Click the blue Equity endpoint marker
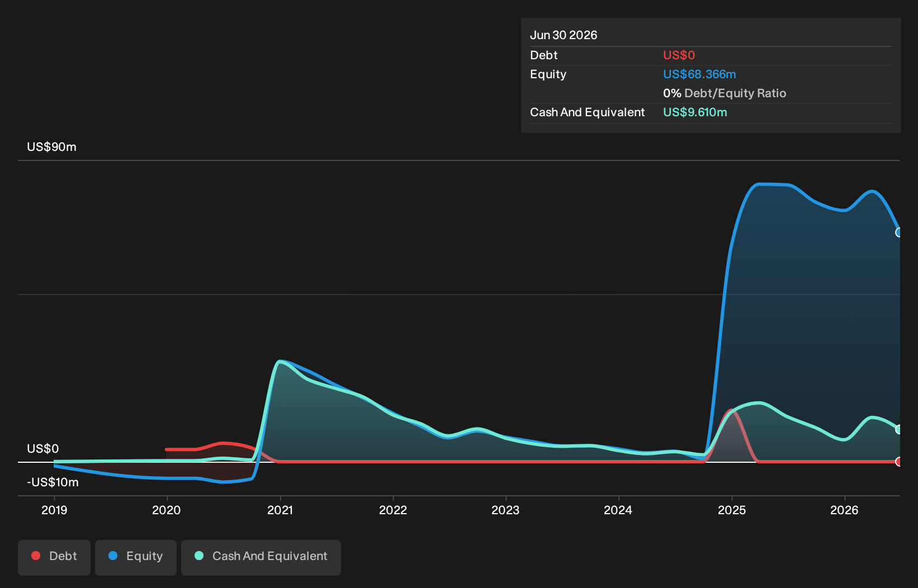The height and width of the screenshot is (588, 918). pos(898,233)
